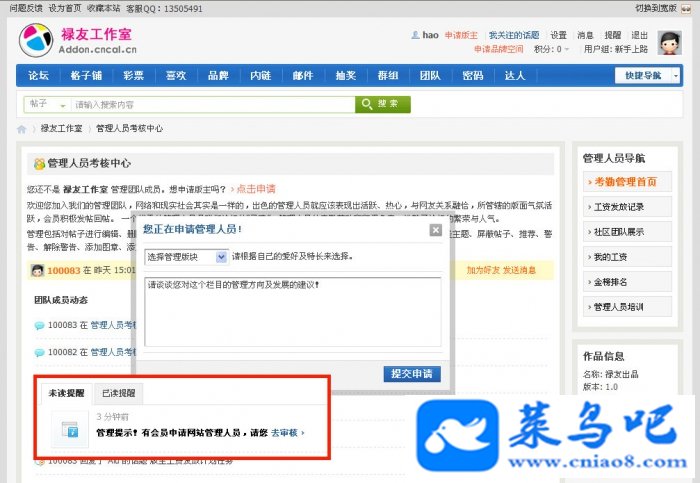
Task: Click the hao username link
Action: pyautogui.click(x=430, y=35)
